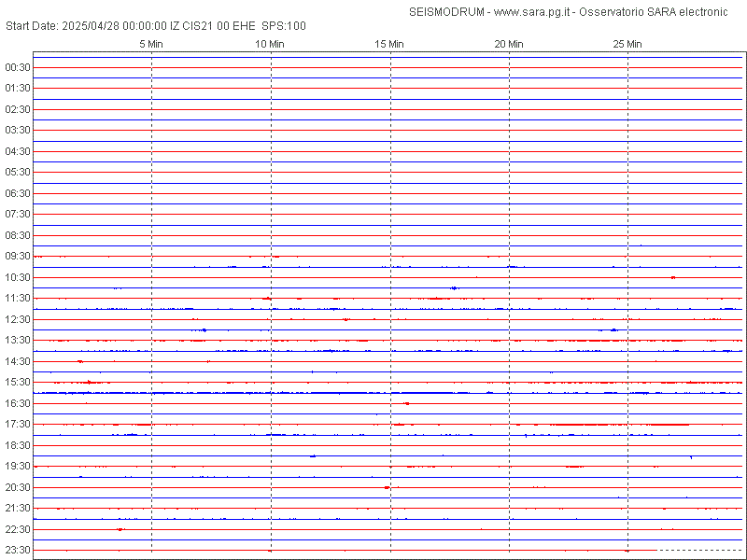
Task: Click the red spike on the 20:30 trace
Action: point(387,487)
